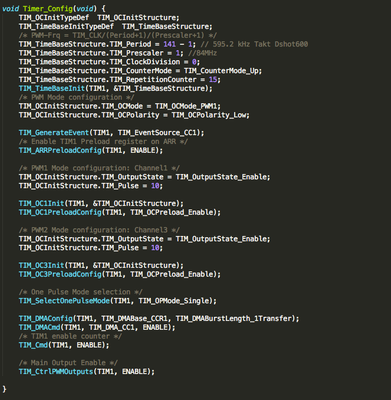Click TIM_Pulse value 10 under Channel3
391x400 pixels.
(x=155, y=248)
